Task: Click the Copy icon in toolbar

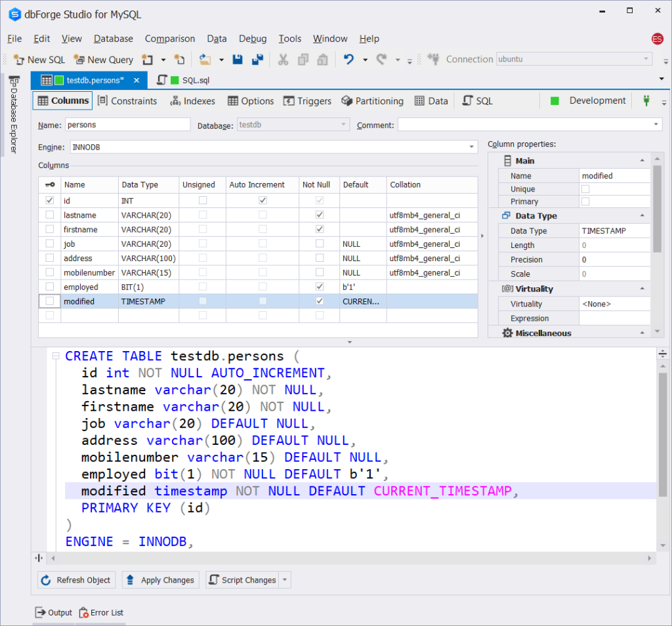Action: pyautogui.click(x=303, y=60)
